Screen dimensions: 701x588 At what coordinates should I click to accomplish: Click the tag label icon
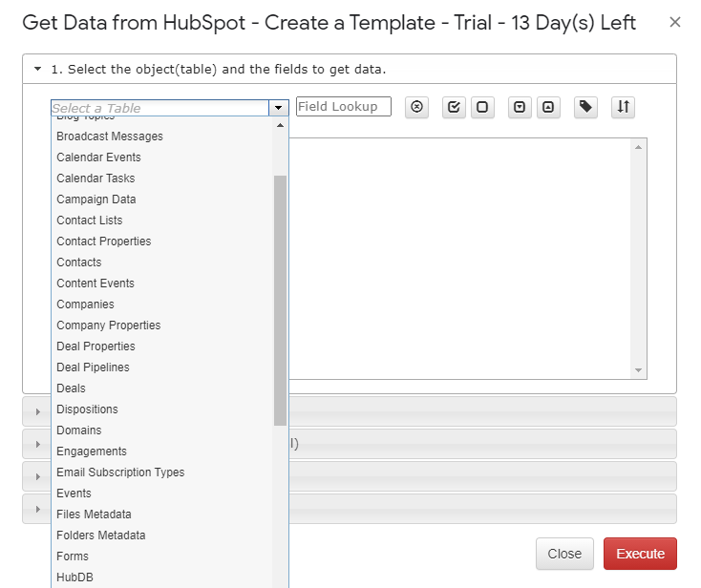(585, 107)
